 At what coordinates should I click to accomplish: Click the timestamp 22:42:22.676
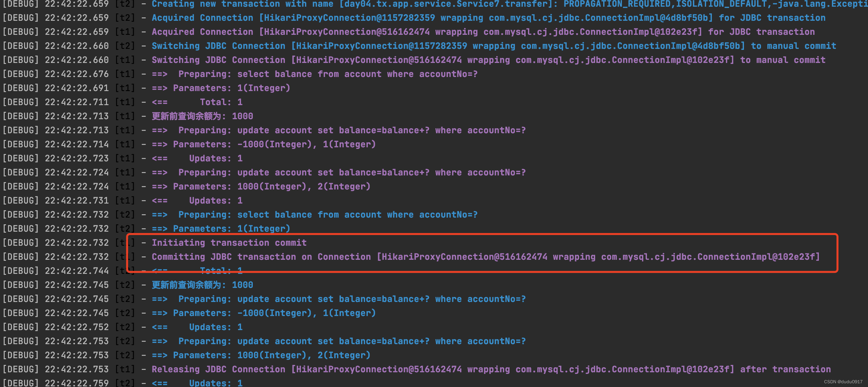[77, 74]
